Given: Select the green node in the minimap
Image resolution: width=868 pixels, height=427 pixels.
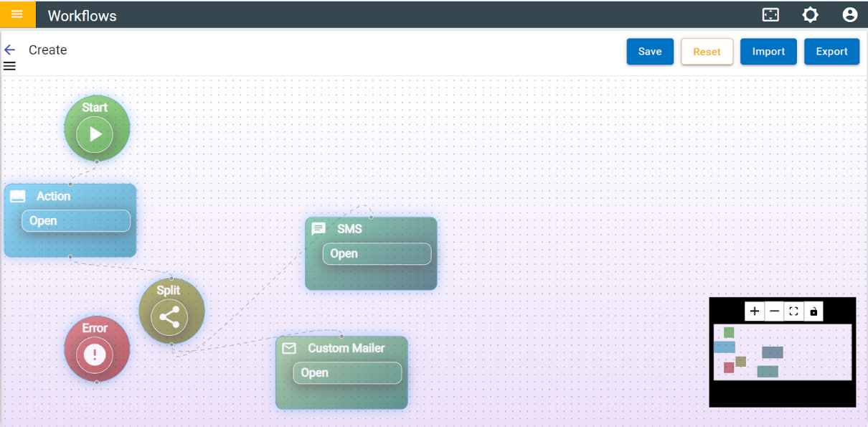Looking at the screenshot, I should coord(729,332).
